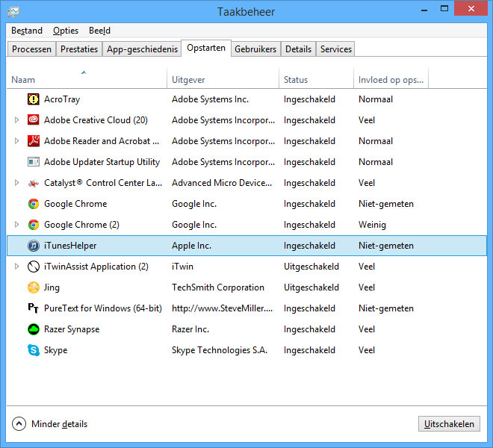Open the Bestand menu
Screen dimensions: 493x448
pyautogui.click(x=27, y=31)
